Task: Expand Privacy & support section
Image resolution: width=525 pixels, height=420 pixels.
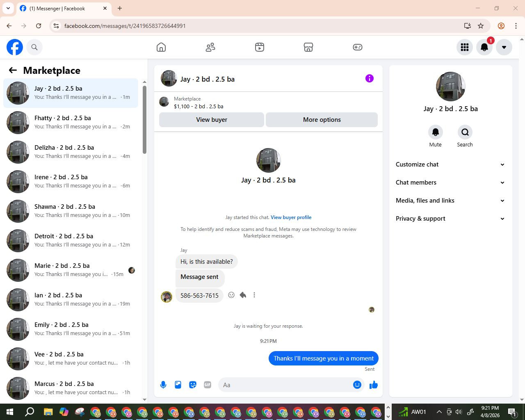Action: (x=450, y=219)
